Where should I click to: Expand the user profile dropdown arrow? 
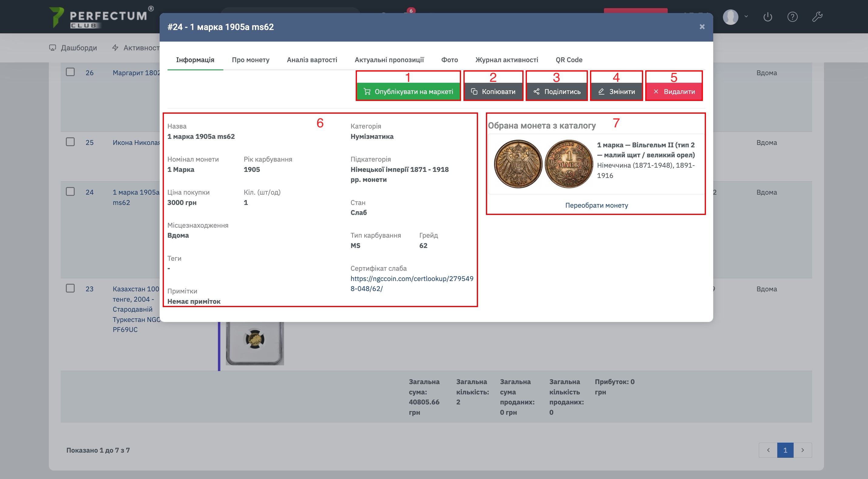pos(746,16)
